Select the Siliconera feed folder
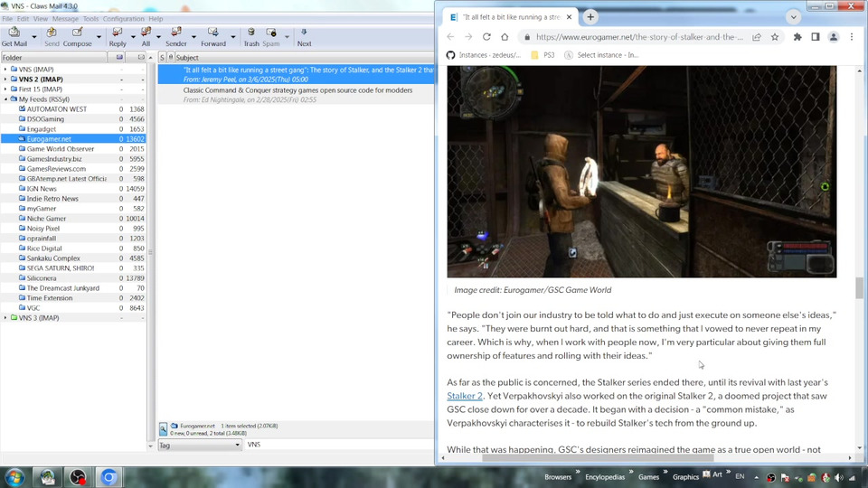The height and width of the screenshot is (488, 868). pos(44,278)
